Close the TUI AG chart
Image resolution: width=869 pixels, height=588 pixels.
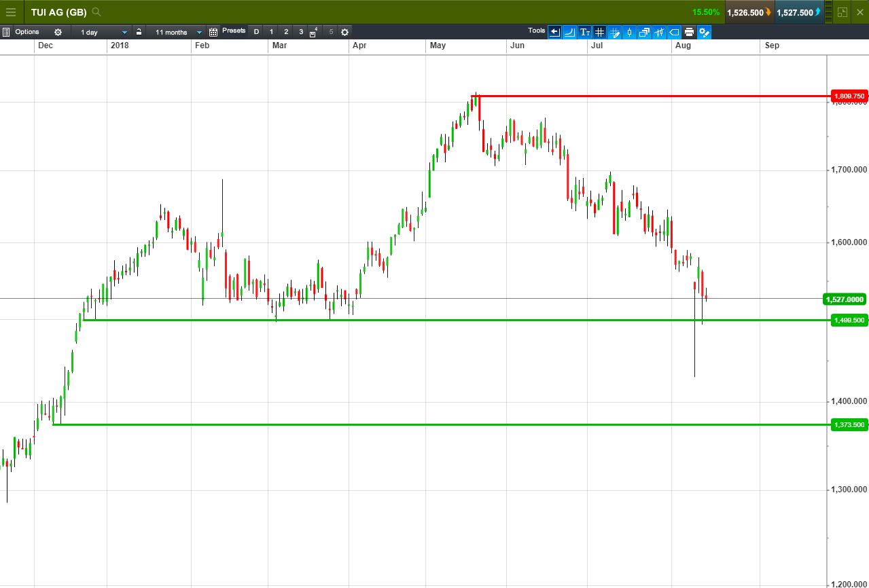tap(859, 12)
